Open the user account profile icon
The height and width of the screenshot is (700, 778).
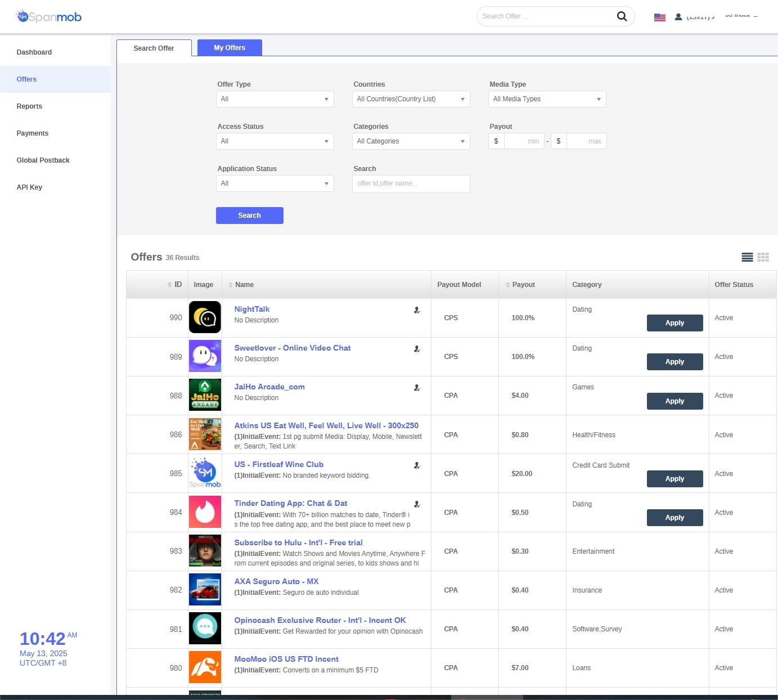[x=678, y=17]
